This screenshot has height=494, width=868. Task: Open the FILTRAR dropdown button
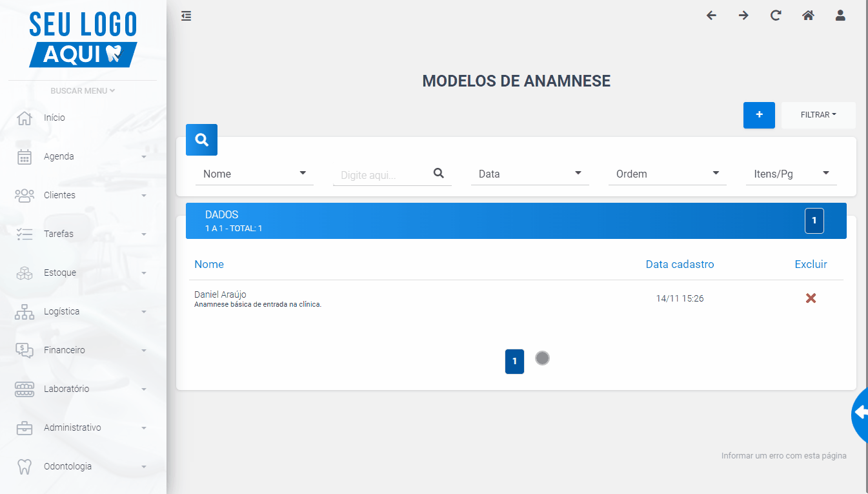818,115
